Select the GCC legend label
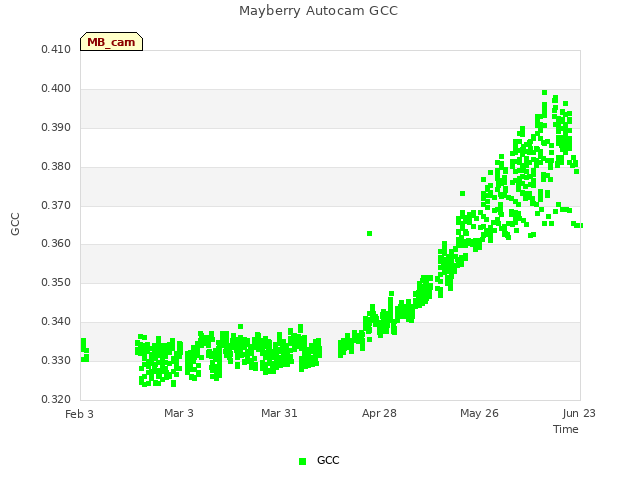Viewport: 640px width, 480px height. [328, 460]
